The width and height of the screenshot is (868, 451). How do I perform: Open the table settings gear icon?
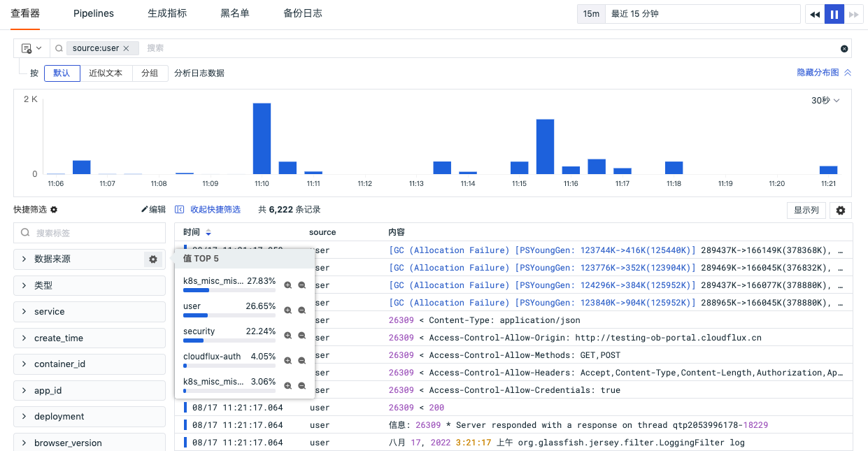coord(841,210)
